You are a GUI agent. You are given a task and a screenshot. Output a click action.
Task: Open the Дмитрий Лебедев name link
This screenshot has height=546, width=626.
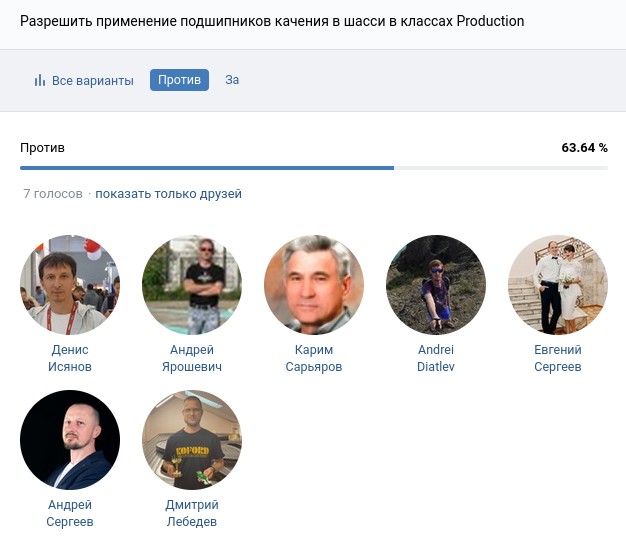click(x=192, y=513)
